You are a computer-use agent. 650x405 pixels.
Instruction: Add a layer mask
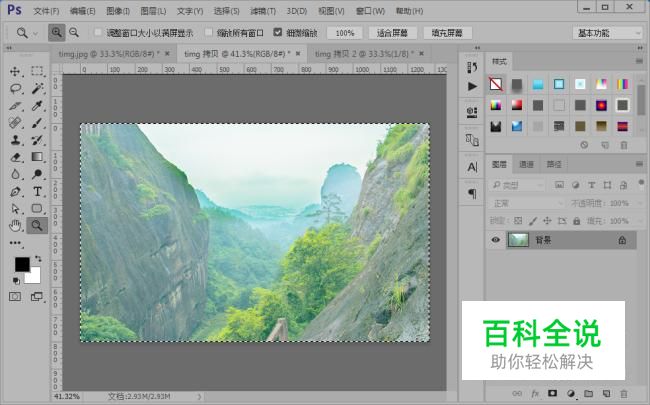[552, 393]
